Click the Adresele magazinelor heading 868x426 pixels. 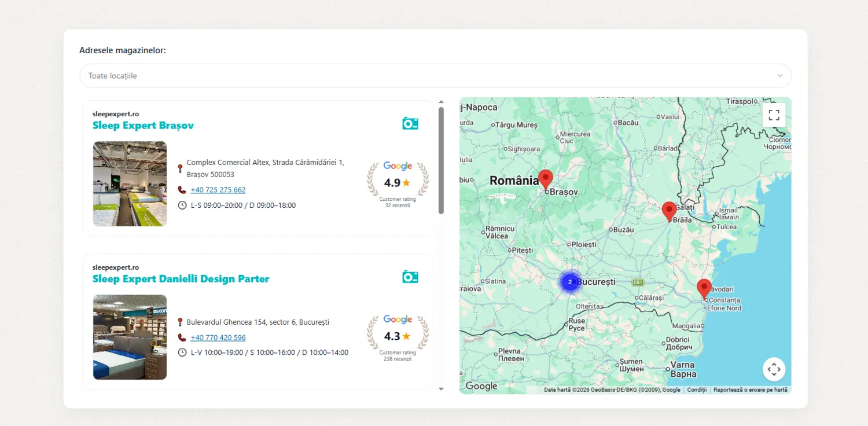(x=123, y=50)
